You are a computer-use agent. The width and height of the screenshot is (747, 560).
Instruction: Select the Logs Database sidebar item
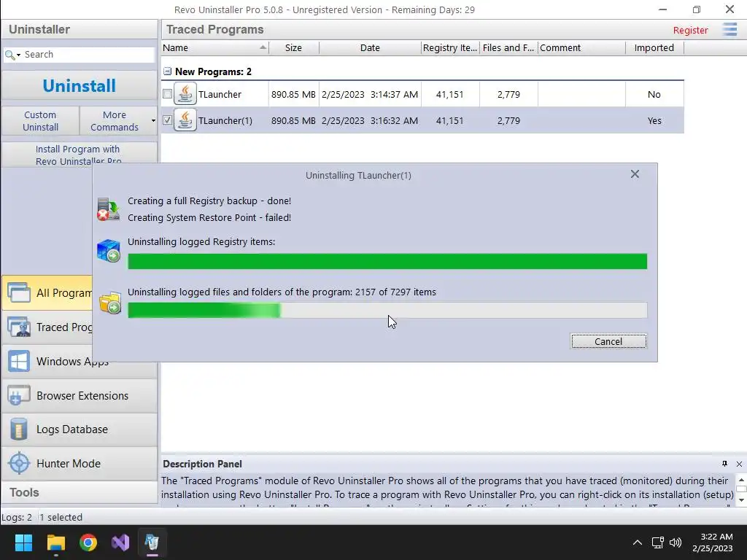click(x=79, y=429)
